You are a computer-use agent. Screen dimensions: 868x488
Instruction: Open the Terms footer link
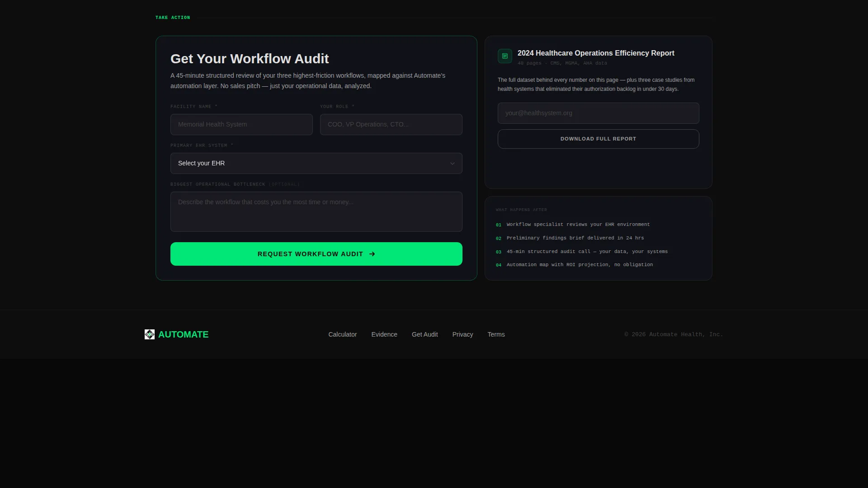496,334
